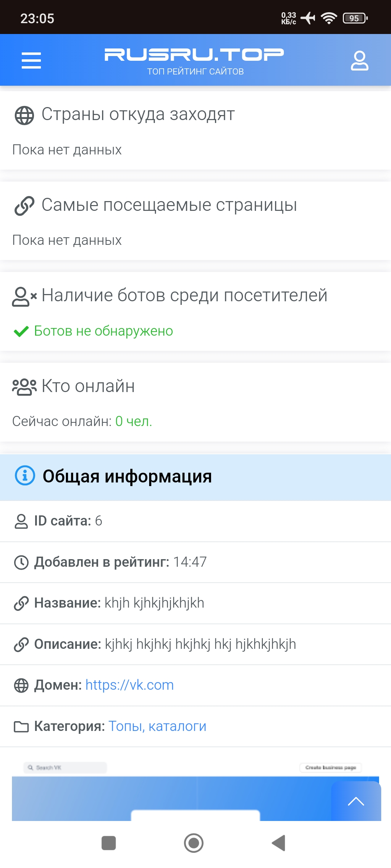Viewport: 391px width, 868px height.
Task: Tap the info icon in Общая информация
Action: tap(25, 476)
